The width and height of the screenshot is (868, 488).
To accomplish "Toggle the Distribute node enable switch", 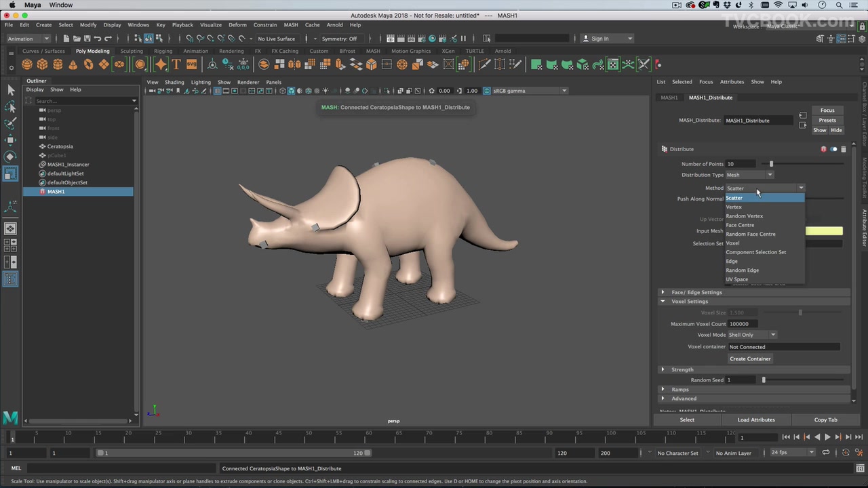I will pos(833,149).
